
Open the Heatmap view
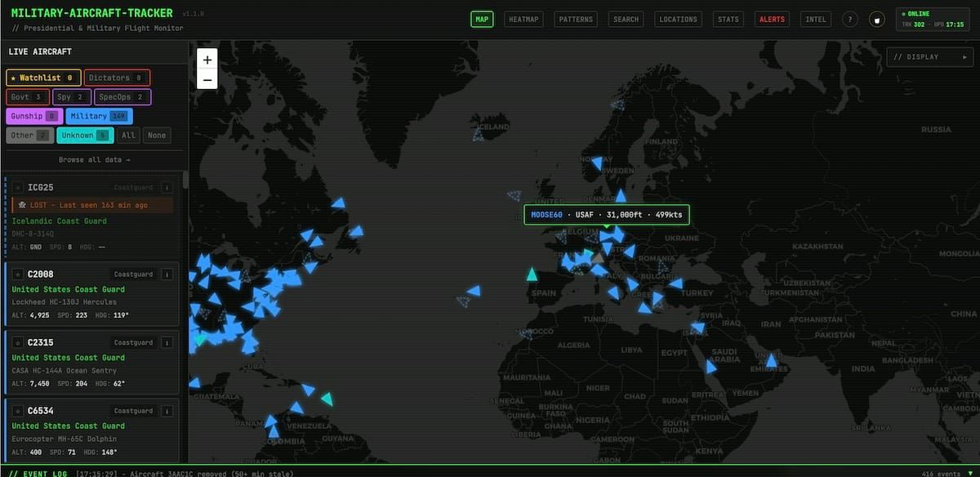point(523,20)
